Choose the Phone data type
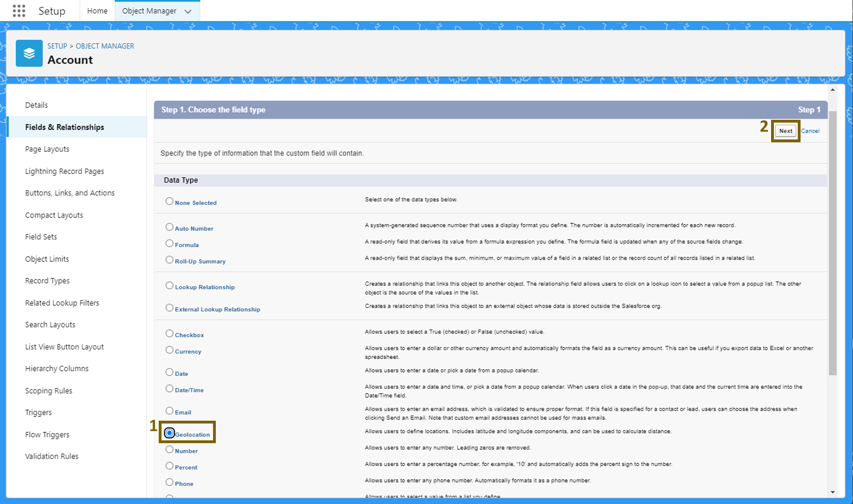Image resolution: width=853 pixels, height=504 pixels. point(169,482)
